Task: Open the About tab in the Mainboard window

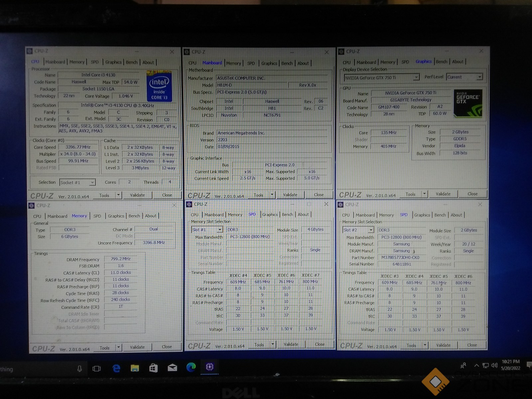Action: pyautogui.click(x=303, y=63)
